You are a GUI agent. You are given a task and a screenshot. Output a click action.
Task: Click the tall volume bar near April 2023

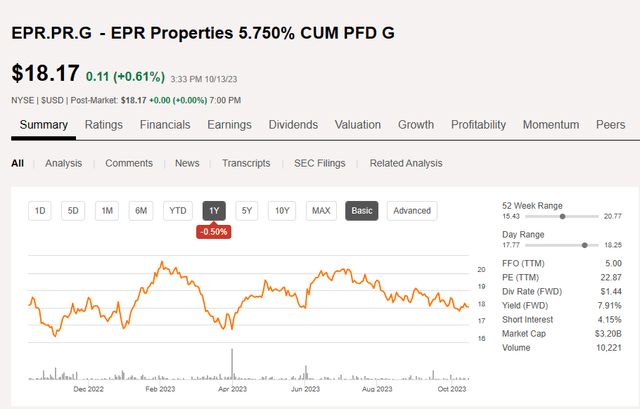click(x=233, y=362)
